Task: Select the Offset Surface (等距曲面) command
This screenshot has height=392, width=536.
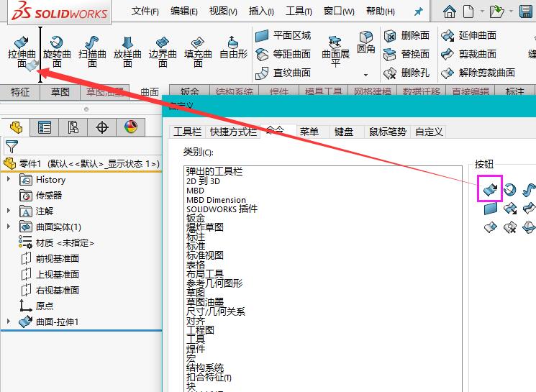Action: [x=283, y=54]
